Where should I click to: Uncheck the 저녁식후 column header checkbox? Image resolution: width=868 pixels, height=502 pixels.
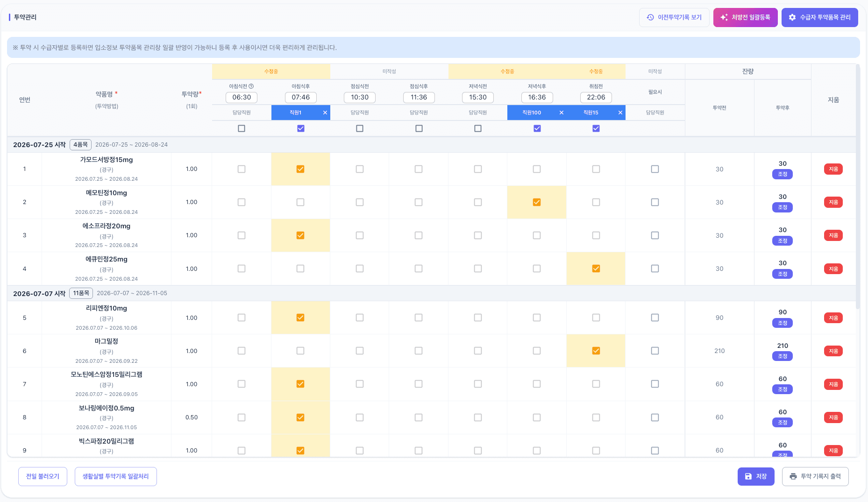point(537,128)
